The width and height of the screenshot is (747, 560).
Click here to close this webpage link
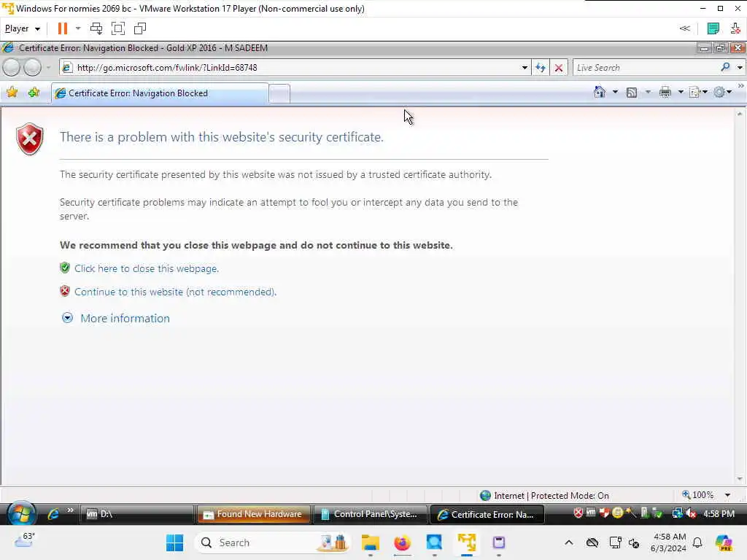click(147, 268)
